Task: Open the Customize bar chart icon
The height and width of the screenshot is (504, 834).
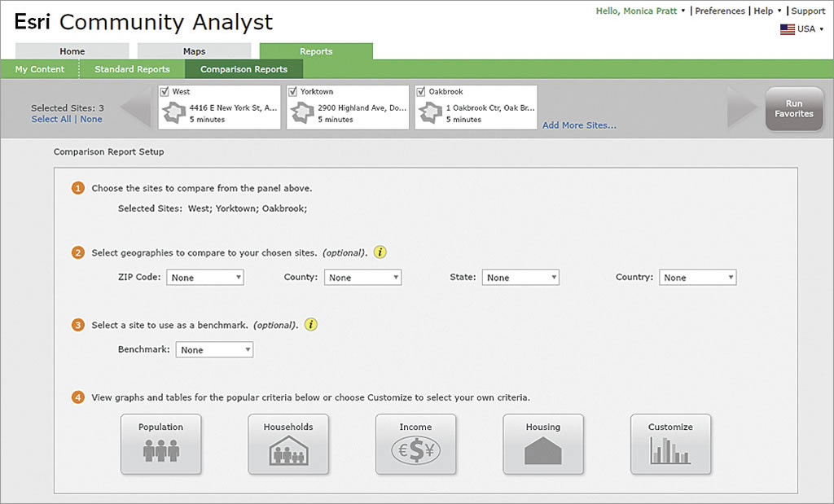Action: [671, 444]
